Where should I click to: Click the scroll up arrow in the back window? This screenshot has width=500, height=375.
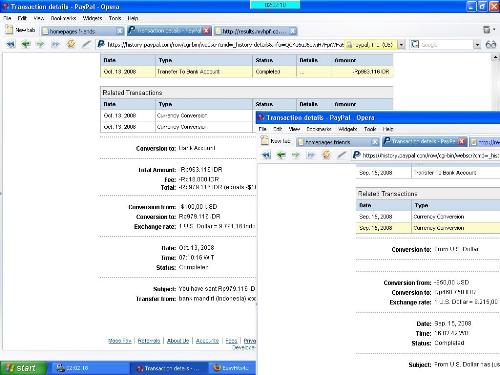[x=495, y=58]
